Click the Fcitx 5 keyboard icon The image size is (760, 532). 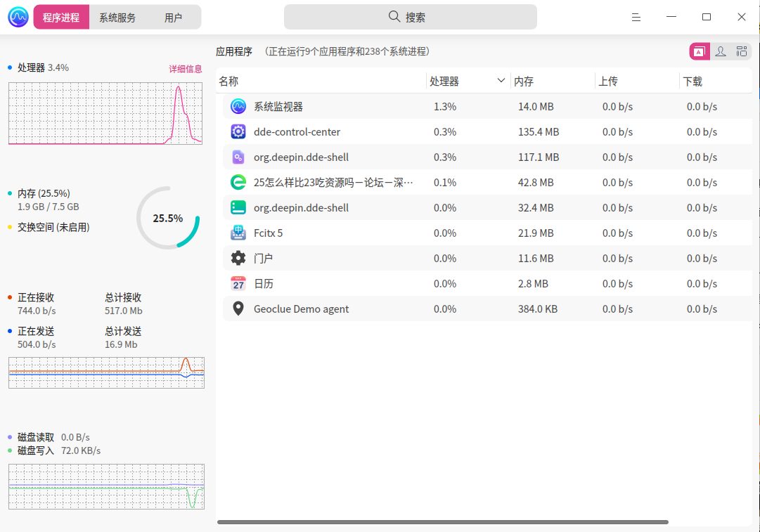tap(238, 233)
